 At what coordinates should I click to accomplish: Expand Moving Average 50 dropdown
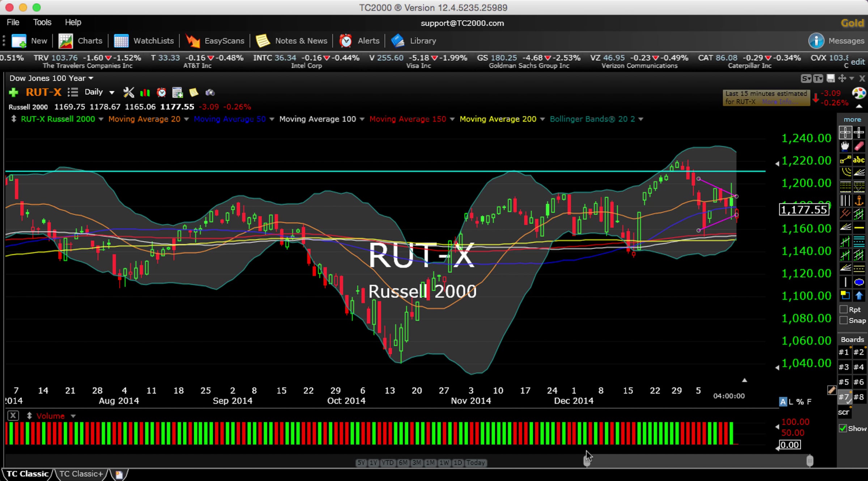(x=272, y=119)
